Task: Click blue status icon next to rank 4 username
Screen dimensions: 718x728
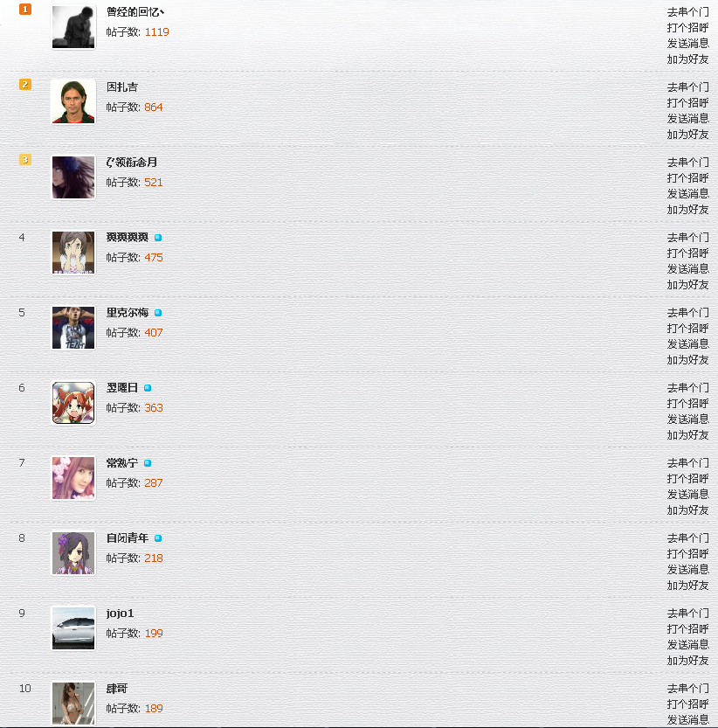Action: 158,237
